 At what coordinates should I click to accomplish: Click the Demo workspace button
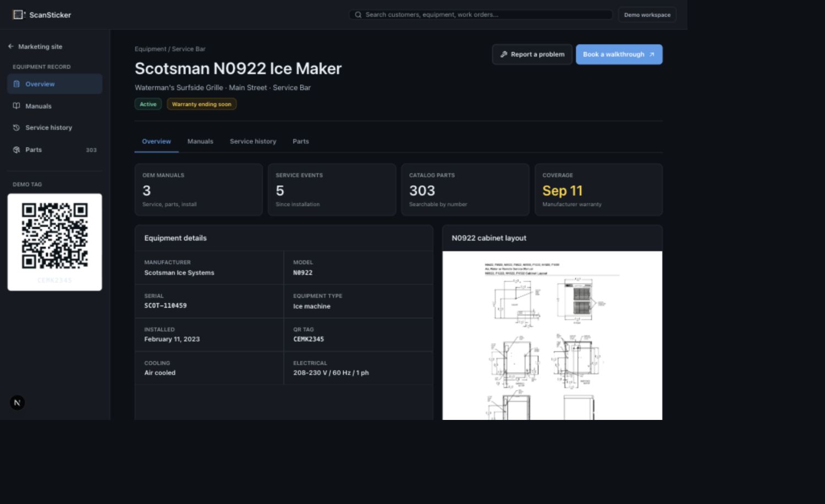pyautogui.click(x=647, y=15)
